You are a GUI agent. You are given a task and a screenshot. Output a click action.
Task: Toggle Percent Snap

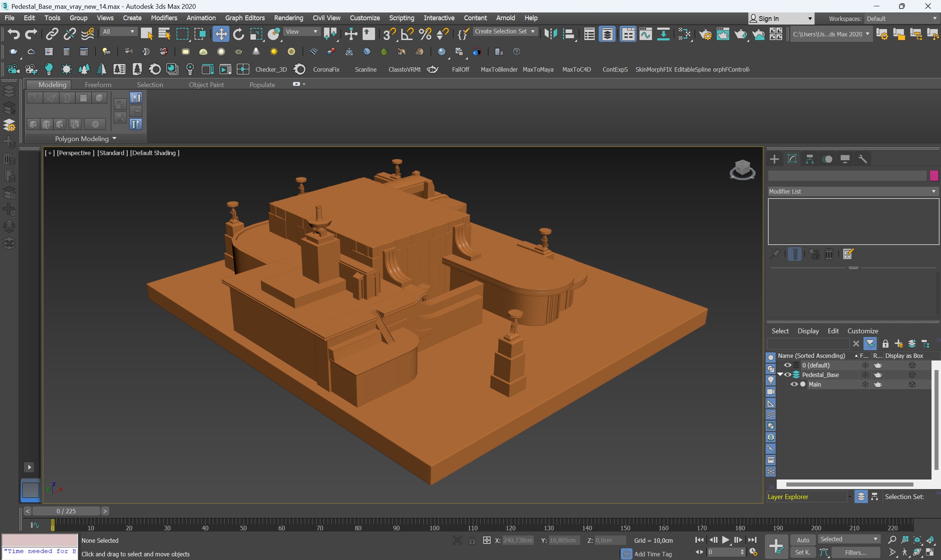point(425,34)
